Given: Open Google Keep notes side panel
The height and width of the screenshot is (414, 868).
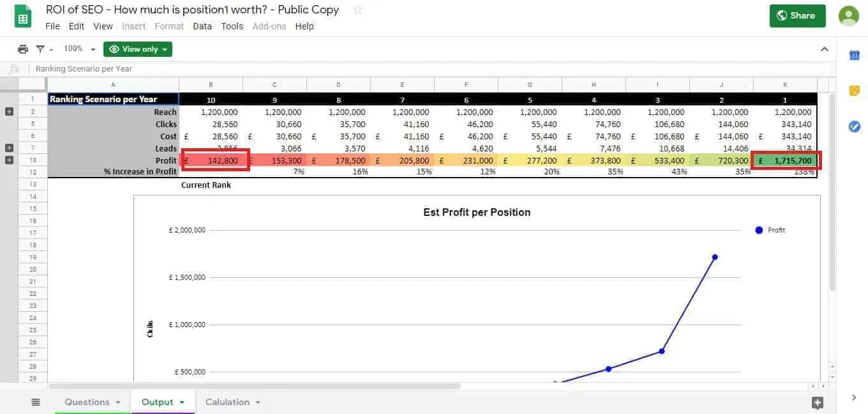Looking at the screenshot, I should (855, 91).
